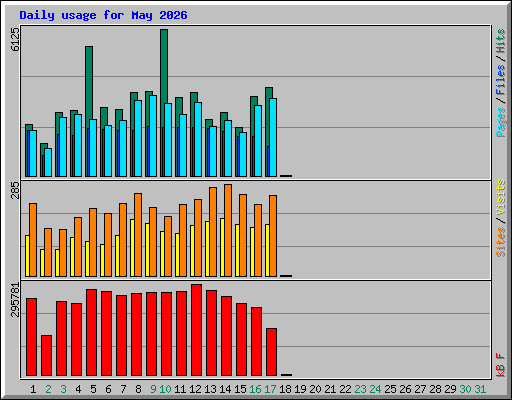Image resolution: width=512 pixels, height=400 pixels.
Task: Click day label 13 on x-axis
Action: [x=210, y=389]
